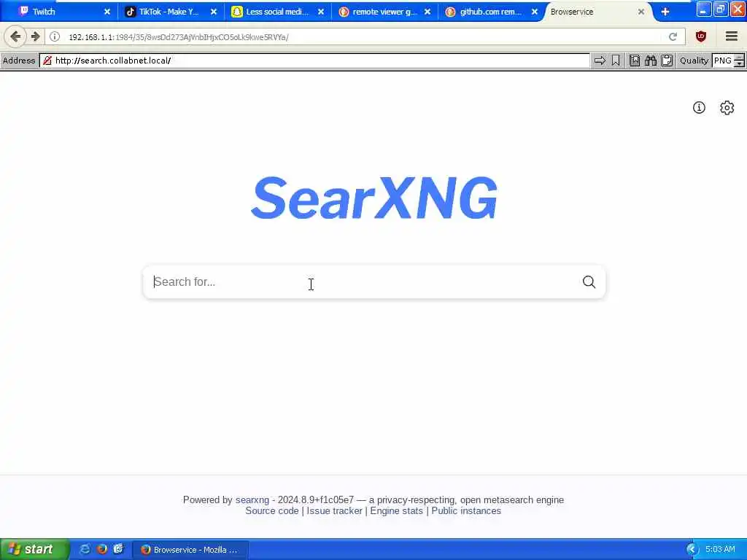The width and height of the screenshot is (747, 560).
Task: Click the Browservice Go arrow button
Action: click(600, 61)
